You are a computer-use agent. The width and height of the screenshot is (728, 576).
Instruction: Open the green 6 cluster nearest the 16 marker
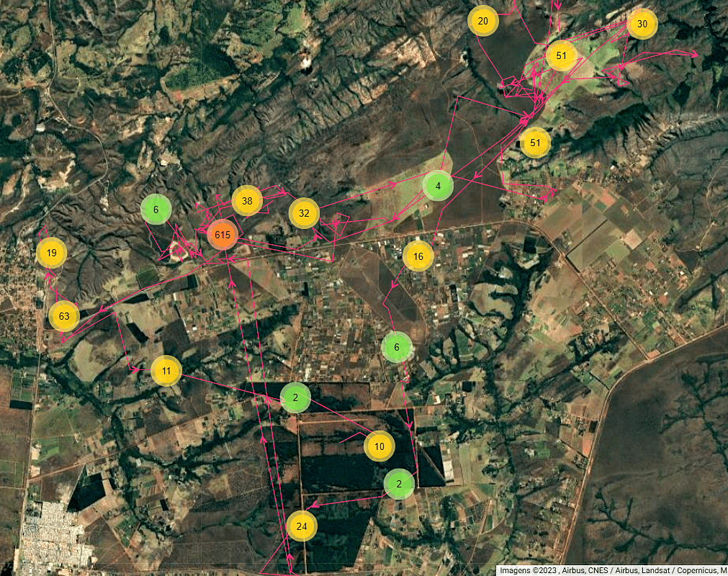[x=397, y=347]
